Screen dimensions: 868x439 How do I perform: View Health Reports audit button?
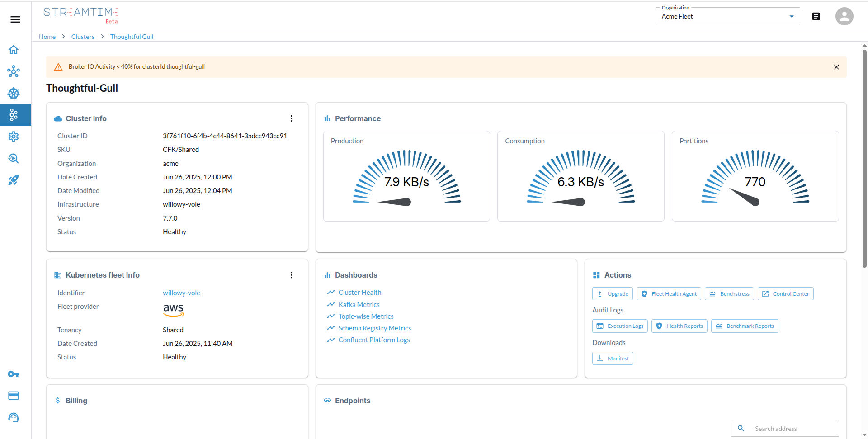pos(679,326)
